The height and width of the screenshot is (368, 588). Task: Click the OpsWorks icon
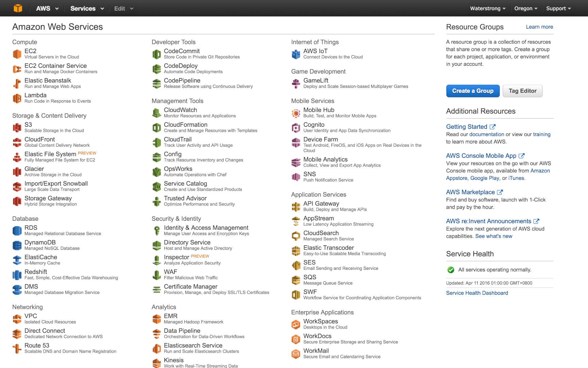157,172
